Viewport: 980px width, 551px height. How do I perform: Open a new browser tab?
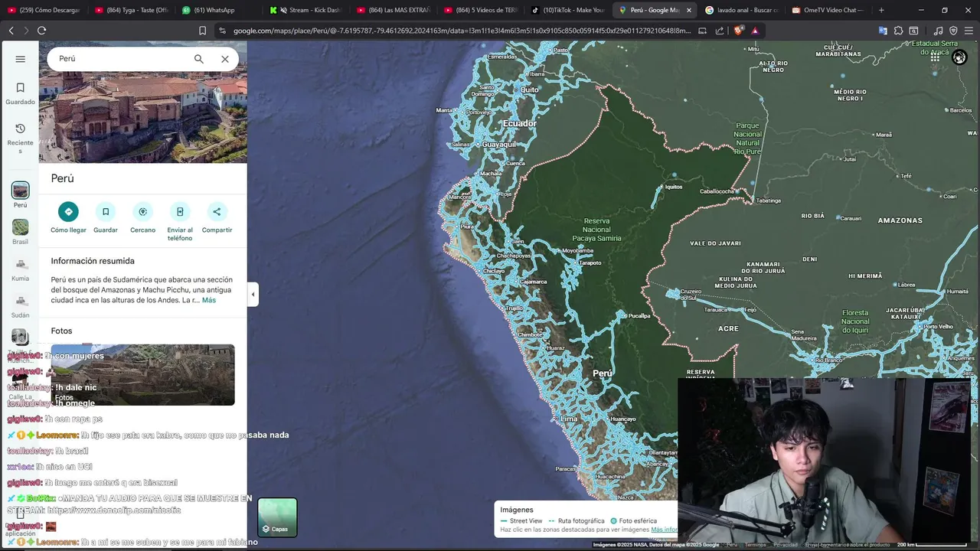click(x=881, y=10)
